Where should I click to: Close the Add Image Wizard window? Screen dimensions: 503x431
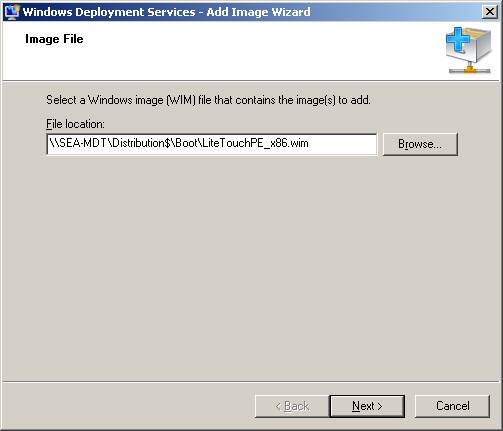click(x=490, y=12)
